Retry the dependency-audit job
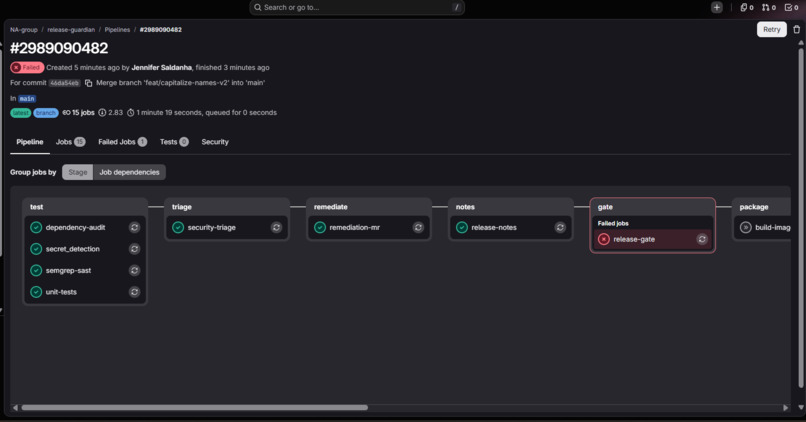Viewport: 806px width, 422px height. click(x=134, y=227)
